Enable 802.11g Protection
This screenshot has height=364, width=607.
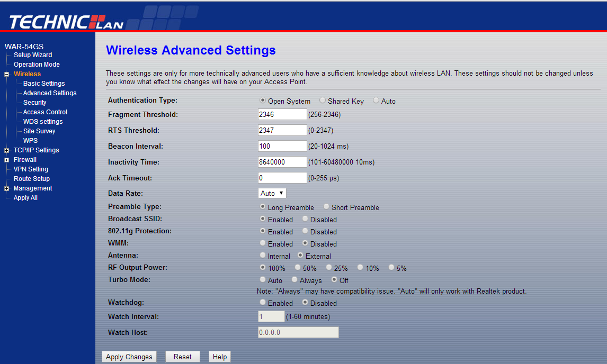263,231
